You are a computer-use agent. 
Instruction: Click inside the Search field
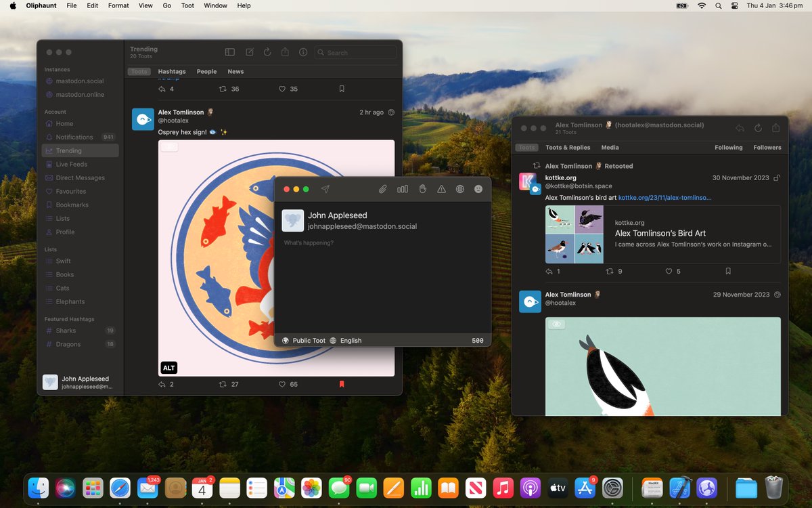tap(355, 52)
